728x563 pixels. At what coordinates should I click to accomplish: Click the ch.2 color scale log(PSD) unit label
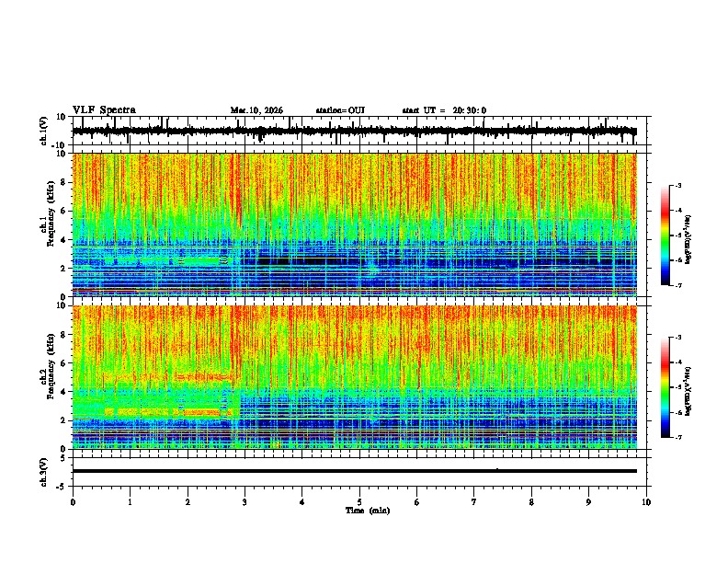(x=688, y=391)
